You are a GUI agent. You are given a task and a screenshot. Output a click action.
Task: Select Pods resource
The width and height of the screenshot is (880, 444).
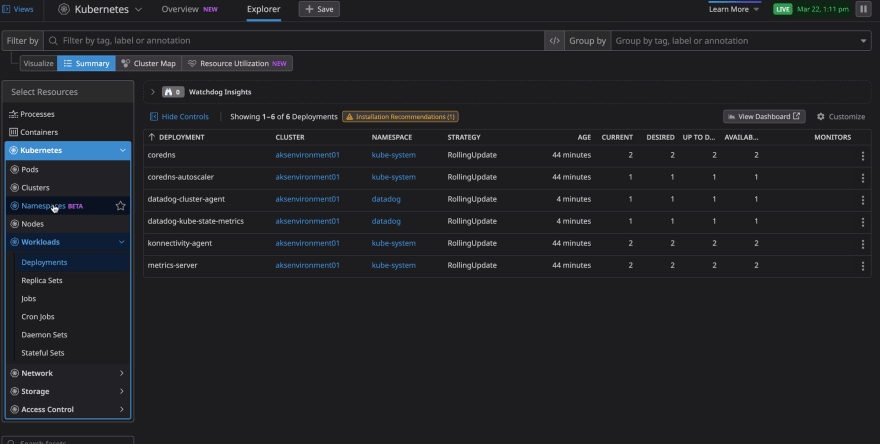point(30,170)
